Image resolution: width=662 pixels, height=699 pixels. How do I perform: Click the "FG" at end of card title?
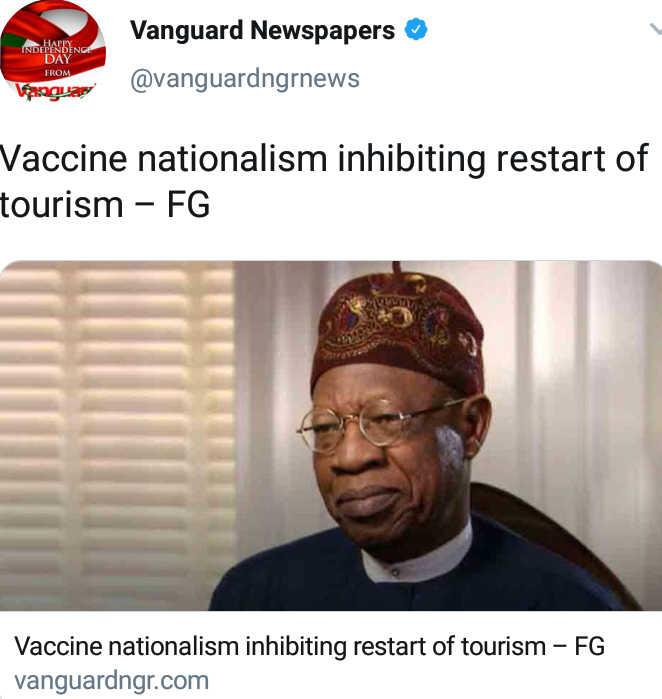click(589, 646)
